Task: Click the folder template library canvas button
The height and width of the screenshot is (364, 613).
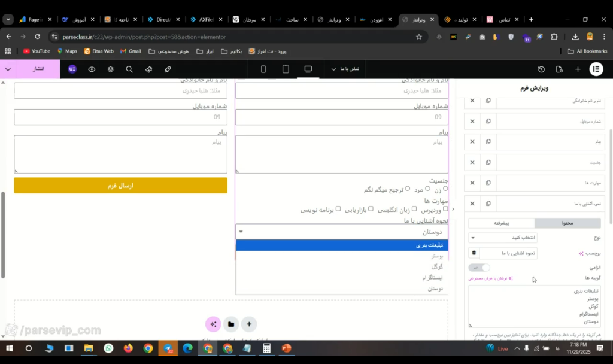Action: coord(231,324)
